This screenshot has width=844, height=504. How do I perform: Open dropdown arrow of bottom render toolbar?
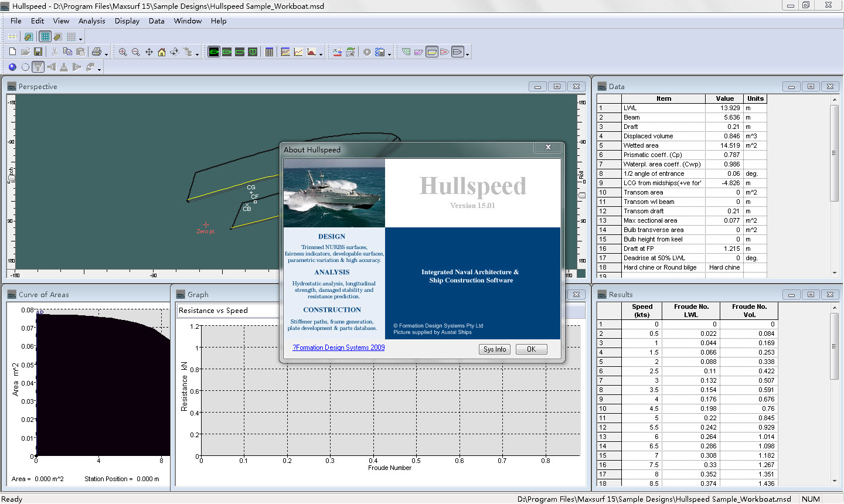coord(100,70)
